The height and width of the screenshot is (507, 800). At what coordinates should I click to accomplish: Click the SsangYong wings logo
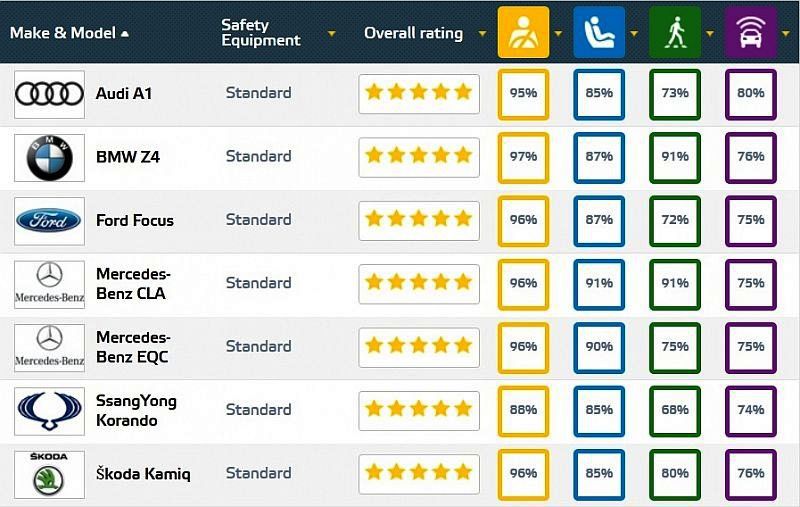click(x=49, y=411)
